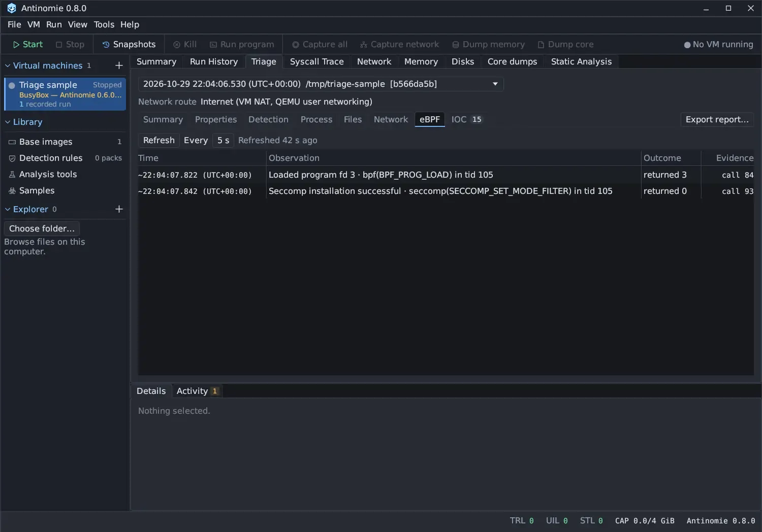Switch to the Detection sub-tab
This screenshot has height=532, width=762.
coord(268,119)
